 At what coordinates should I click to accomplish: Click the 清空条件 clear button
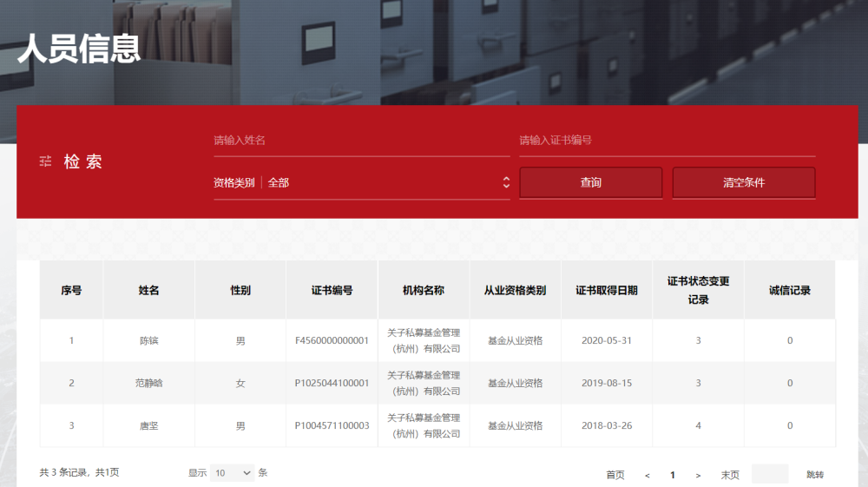[x=744, y=182]
